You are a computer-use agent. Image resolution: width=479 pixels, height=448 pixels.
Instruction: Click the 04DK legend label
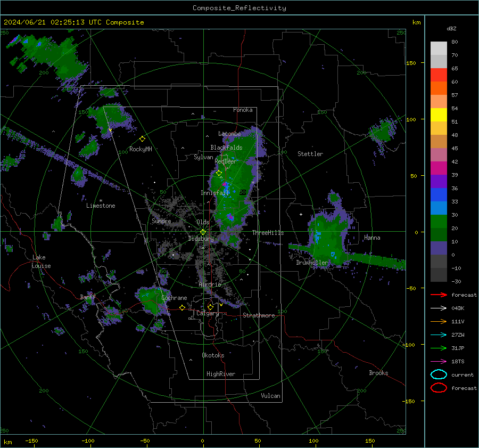458,308
